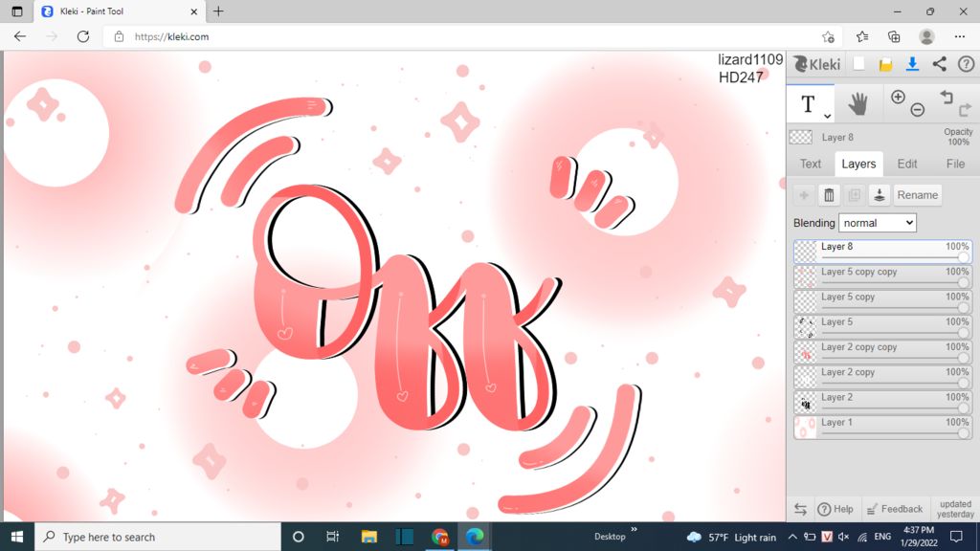Show hidden system tray icons

[x=791, y=537]
